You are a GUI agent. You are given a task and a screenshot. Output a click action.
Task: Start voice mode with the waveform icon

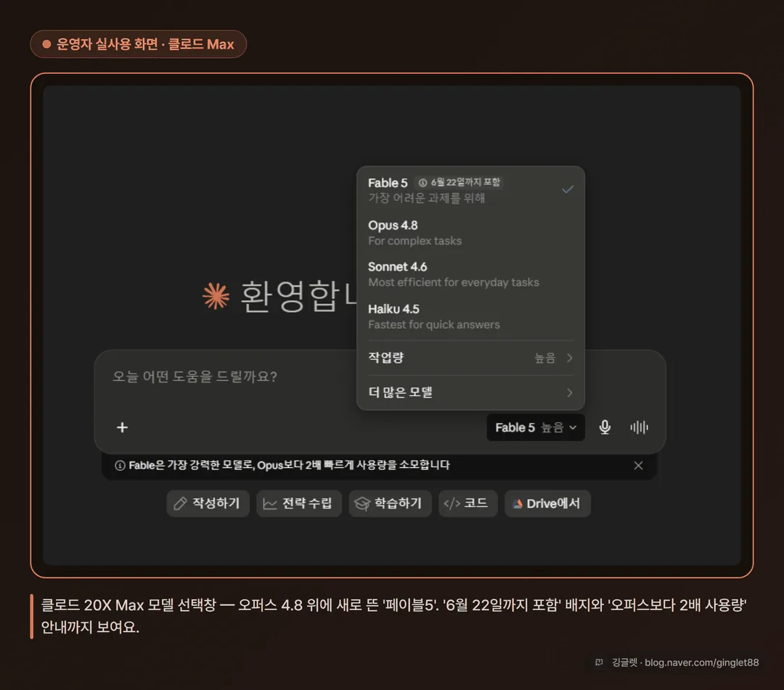[x=639, y=427]
